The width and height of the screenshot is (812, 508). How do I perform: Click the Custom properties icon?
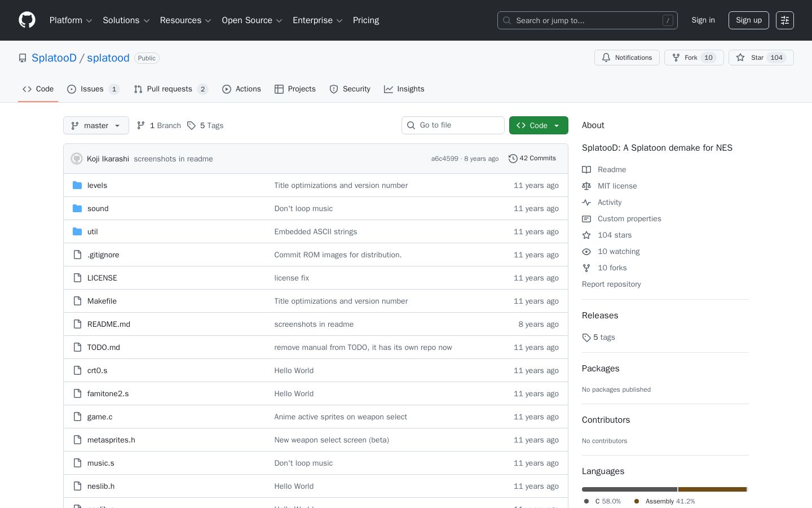pos(586,218)
